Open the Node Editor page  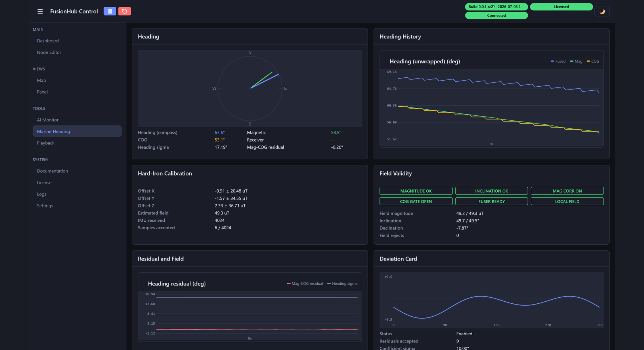coord(49,52)
